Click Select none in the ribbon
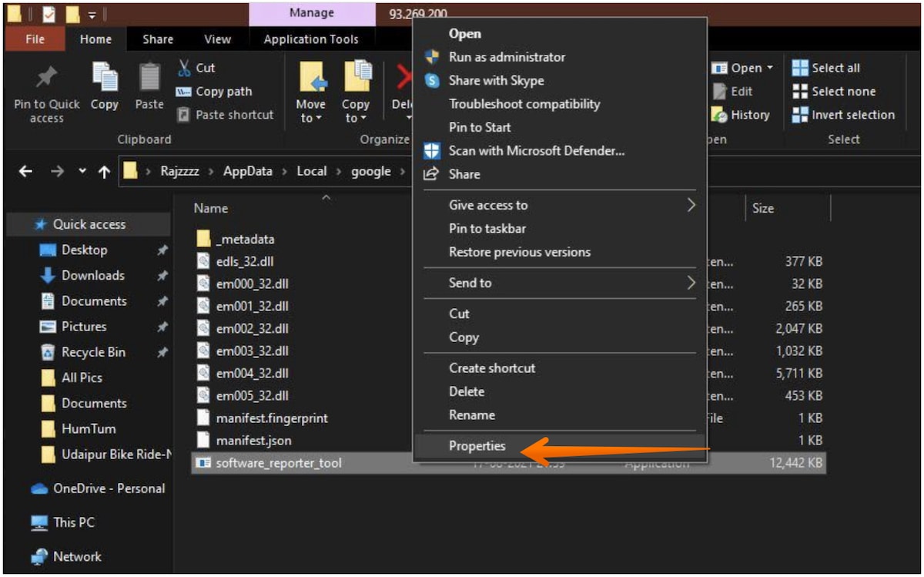 [838, 91]
